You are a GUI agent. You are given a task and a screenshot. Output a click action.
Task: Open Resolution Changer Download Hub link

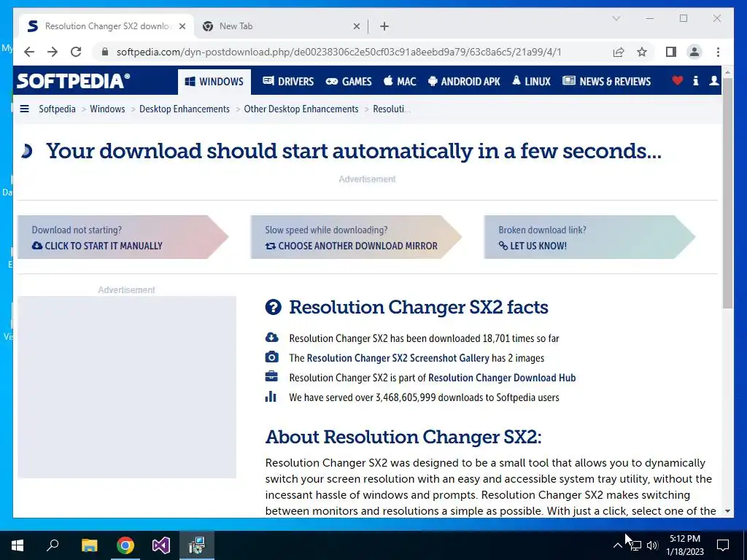[x=502, y=378]
